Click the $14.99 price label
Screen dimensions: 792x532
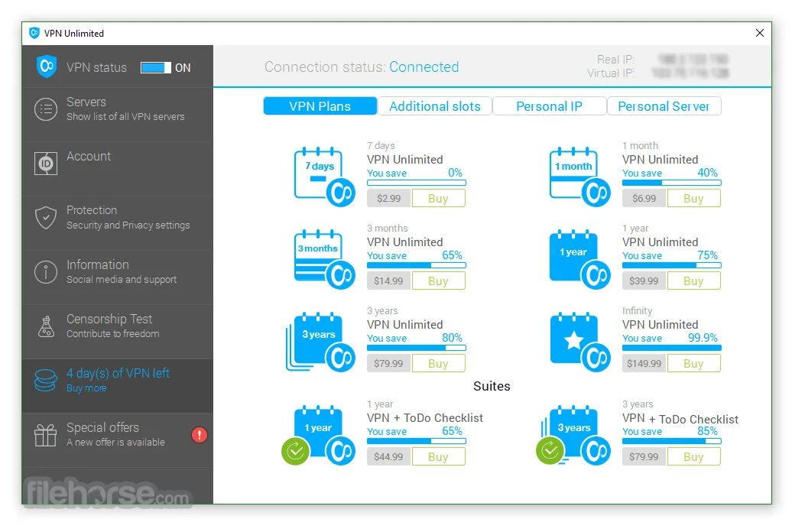pyautogui.click(x=388, y=281)
